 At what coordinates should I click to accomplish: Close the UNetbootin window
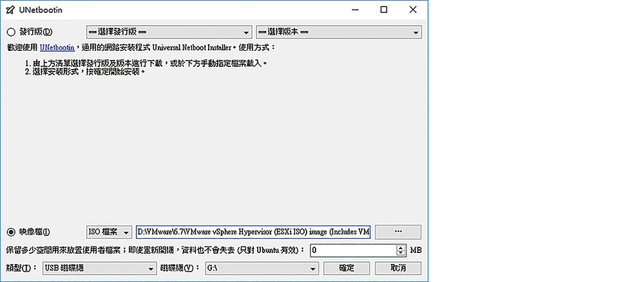[x=413, y=10]
